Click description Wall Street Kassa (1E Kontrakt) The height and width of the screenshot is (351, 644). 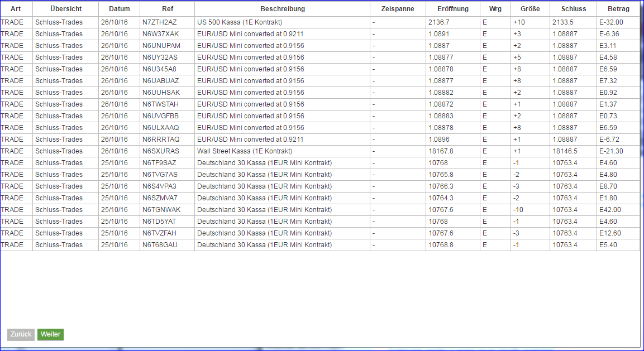245,151
